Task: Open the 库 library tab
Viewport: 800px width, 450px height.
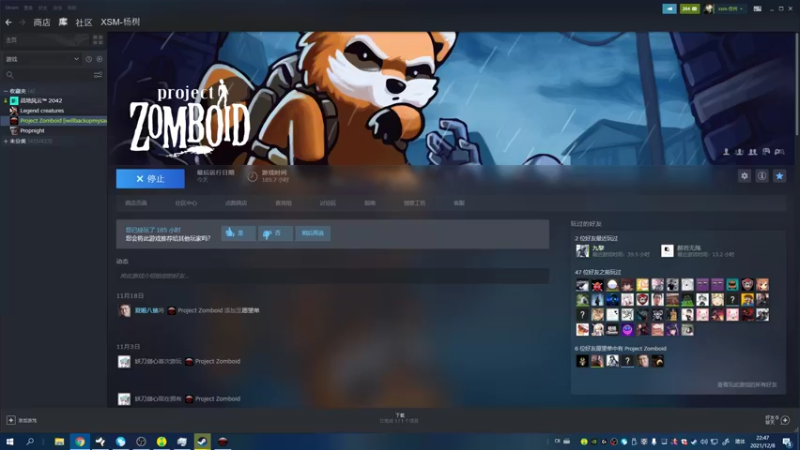Action: (x=63, y=22)
